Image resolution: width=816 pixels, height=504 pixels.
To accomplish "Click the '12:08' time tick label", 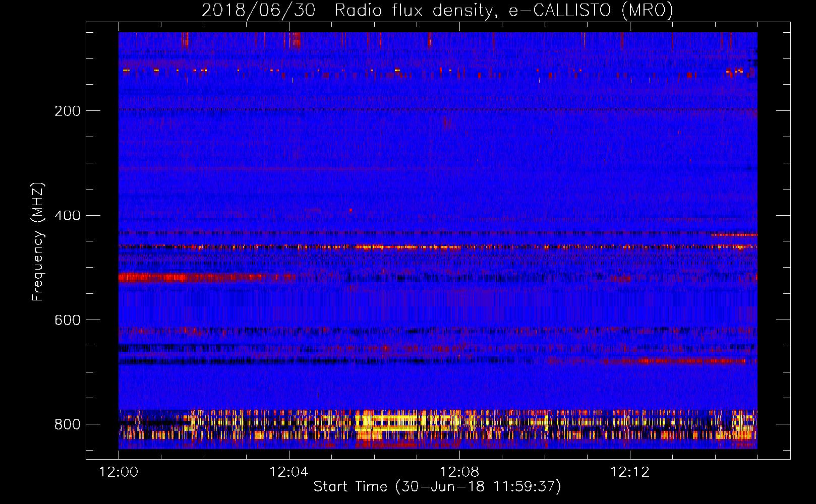I will 459,472.
